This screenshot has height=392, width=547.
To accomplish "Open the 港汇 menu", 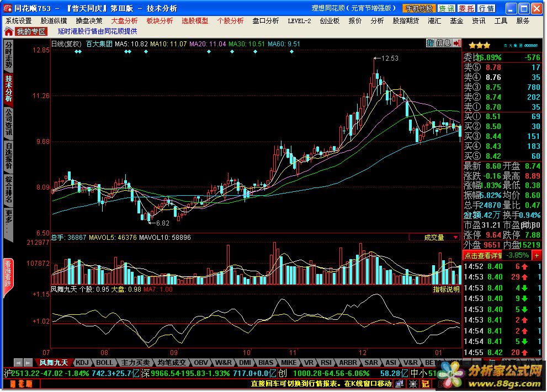I will [434, 21].
